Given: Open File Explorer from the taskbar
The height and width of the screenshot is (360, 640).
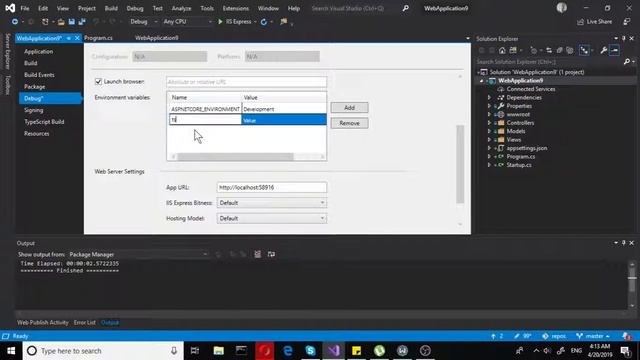Looking at the screenshot, I should pyautogui.click(x=218, y=351).
